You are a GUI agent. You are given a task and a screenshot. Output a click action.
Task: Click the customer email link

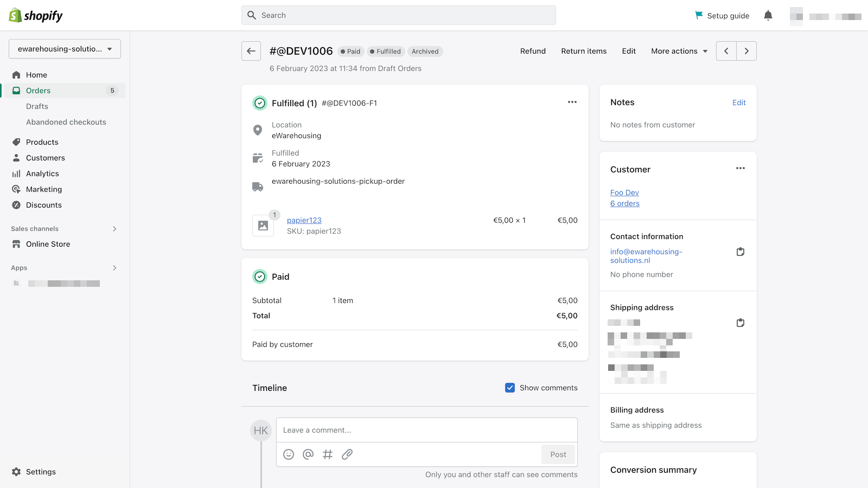click(646, 256)
